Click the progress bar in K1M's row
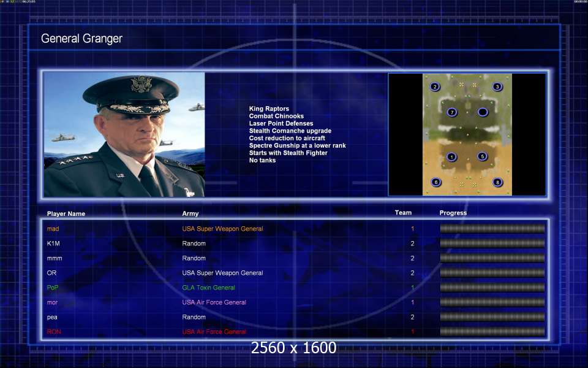Screen dimensions: 588x368 pos(492,243)
